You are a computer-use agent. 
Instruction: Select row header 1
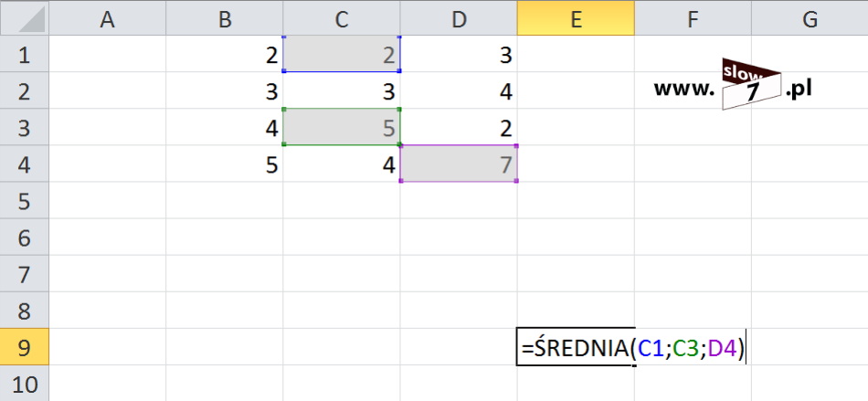coord(25,54)
